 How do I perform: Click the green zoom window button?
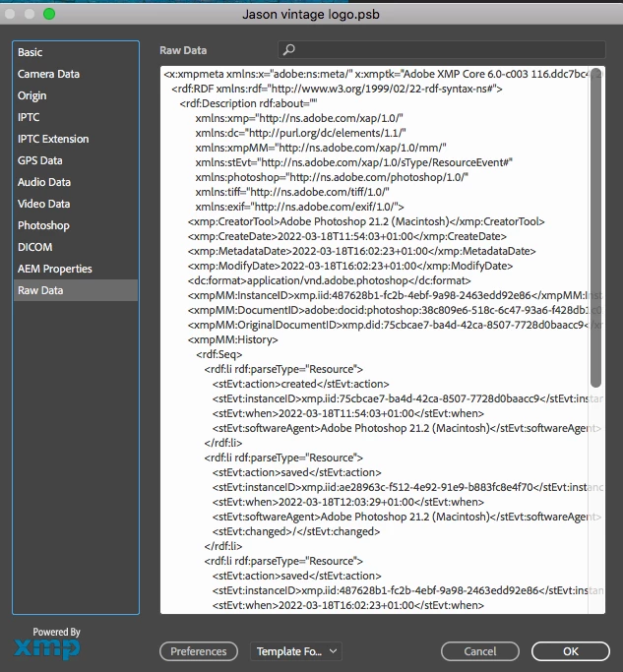[x=49, y=14]
